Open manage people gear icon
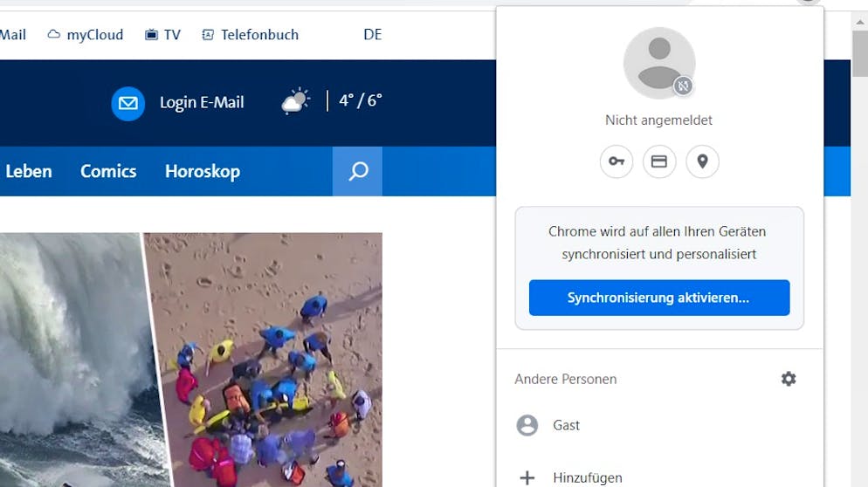The width and height of the screenshot is (868, 487). [789, 379]
